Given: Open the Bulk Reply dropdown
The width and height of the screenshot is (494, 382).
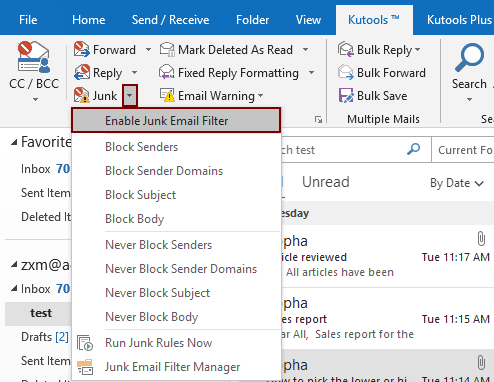Looking at the screenshot, I should pyautogui.click(x=417, y=50).
